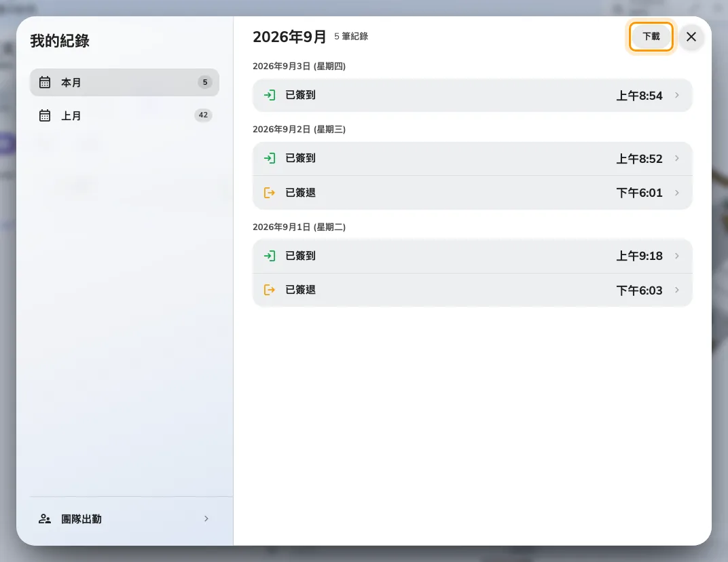Click the 我的紀錄 sidebar title

(x=60, y=41)
